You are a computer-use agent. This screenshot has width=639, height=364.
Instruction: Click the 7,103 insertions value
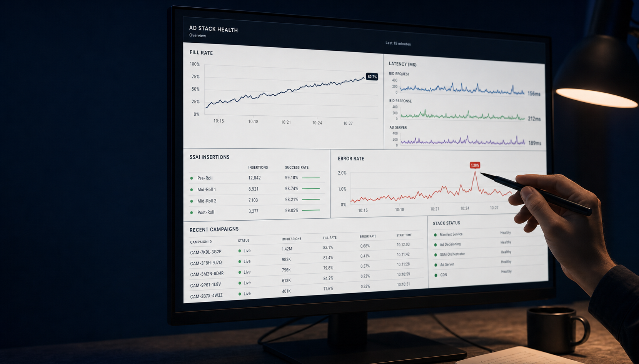click(253, 200)
